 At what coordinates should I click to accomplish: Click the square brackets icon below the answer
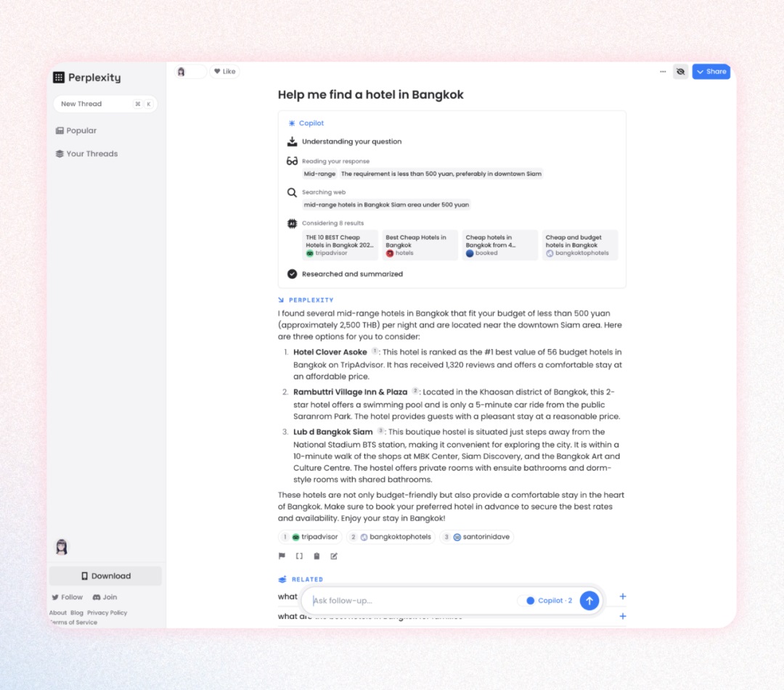coord(299,556)
